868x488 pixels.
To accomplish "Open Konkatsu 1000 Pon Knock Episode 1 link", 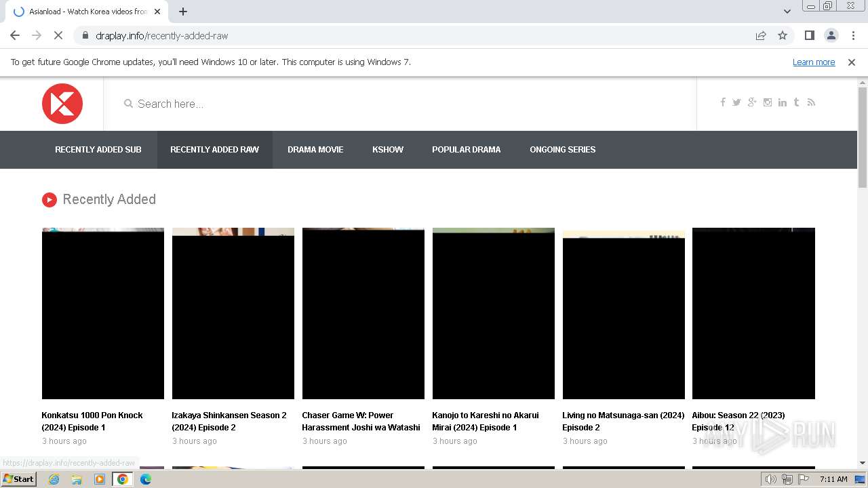I will 92,421.
